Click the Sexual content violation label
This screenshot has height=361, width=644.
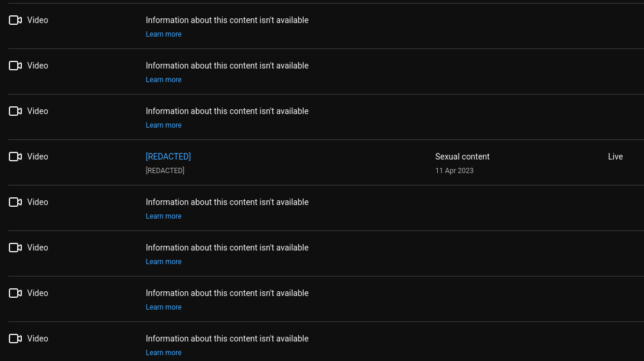463,157
